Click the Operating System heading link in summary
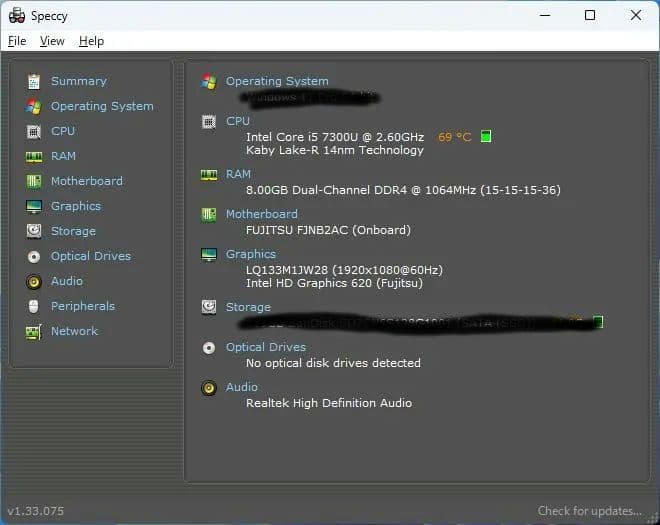The height and width of the screenshot is (525, 660). click(x=277, y=81)
